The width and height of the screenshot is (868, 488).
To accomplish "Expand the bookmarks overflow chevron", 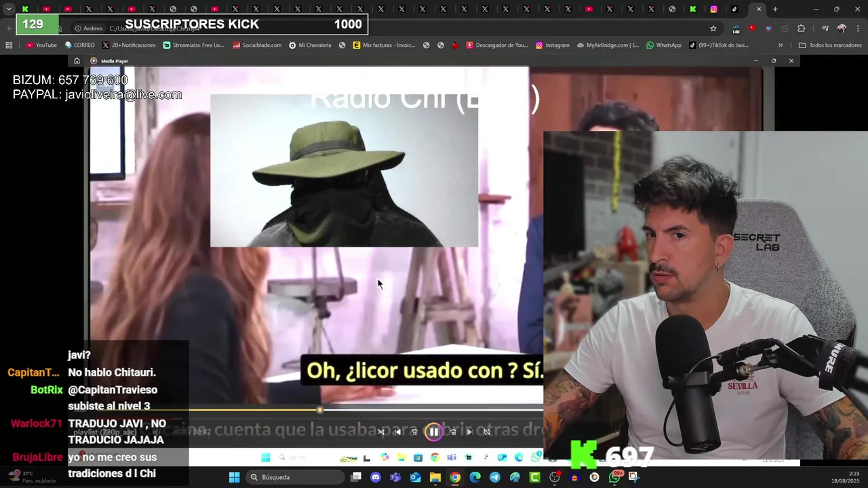I will tap(781, 45).
